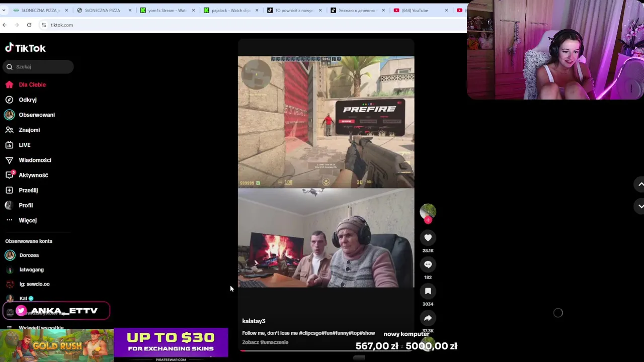Click the compass icon next to Odkryj
Image resolution: width=644 pixels, height=362 pixels.
[x=9, y=100]
